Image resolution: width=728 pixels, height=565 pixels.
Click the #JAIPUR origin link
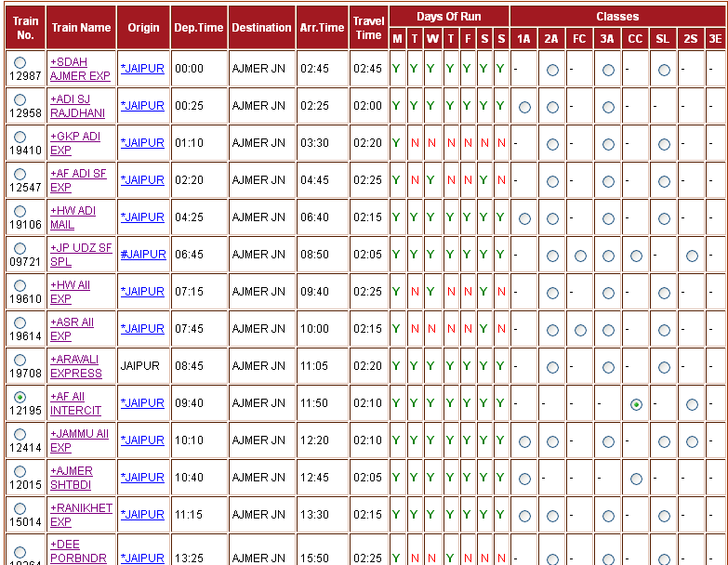[143, 255]
